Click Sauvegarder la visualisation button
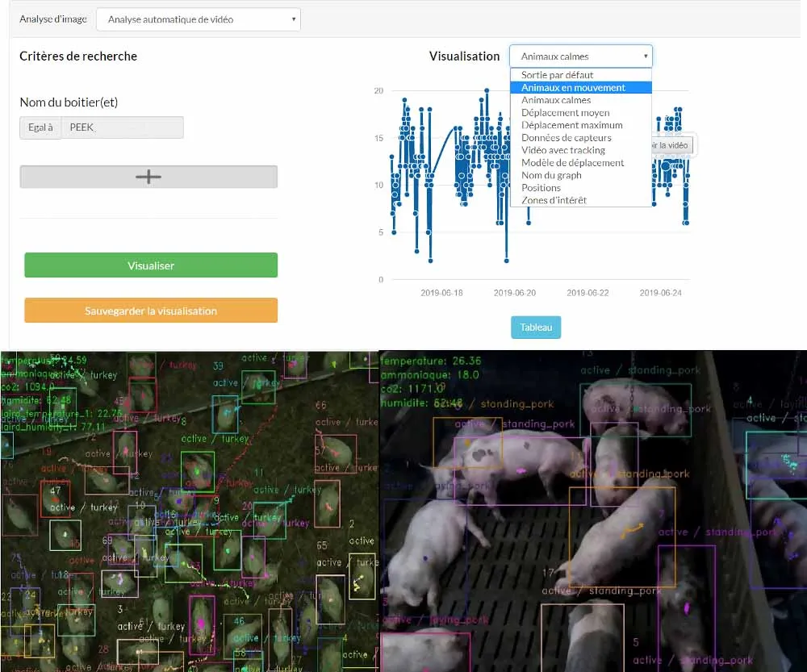Viewport: 807px width, 672px height. click(x=151, y=311)
